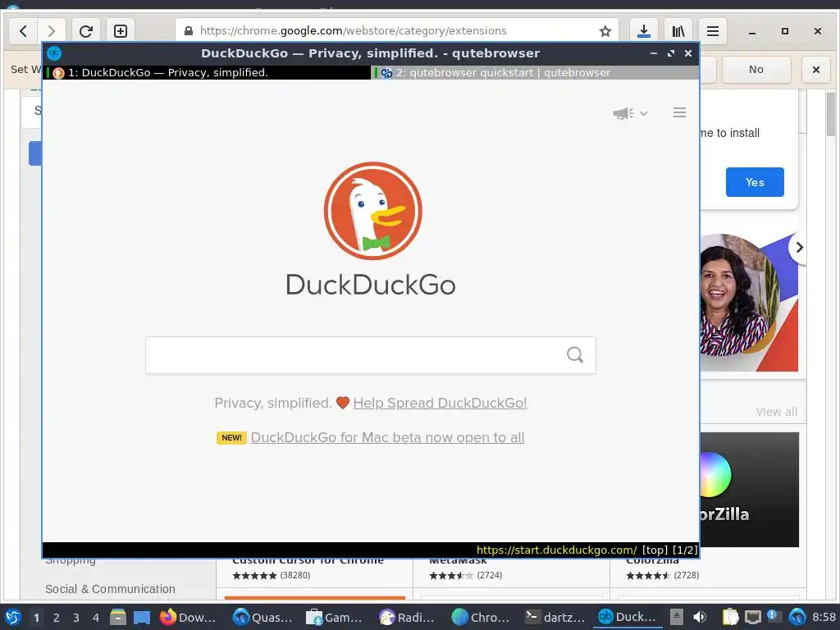This screenshot has width=840, height=630.
Task: Click the Yes button in the background window
Action: (x=755, y=182)
